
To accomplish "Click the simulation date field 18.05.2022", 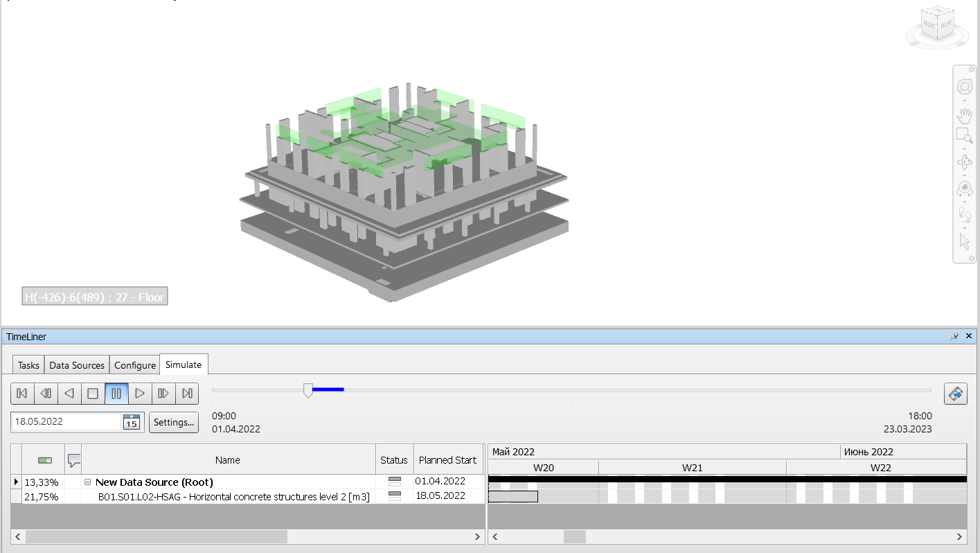I will [x=67, y=422].
